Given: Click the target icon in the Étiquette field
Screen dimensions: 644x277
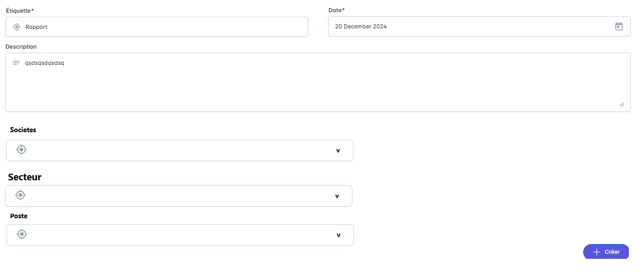Looking at the screenshot, I should coord(17,27).
